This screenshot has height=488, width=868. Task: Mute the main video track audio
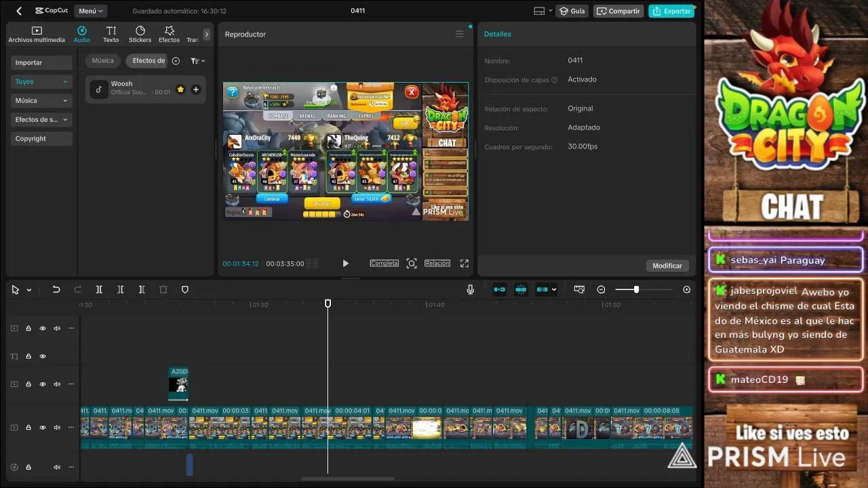click(57, 428)
